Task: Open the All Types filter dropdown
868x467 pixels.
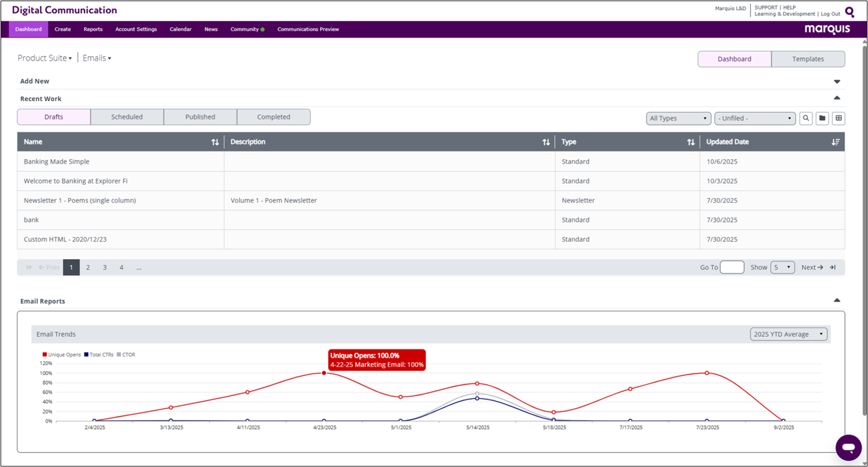Action: pyautogui.click(x=678, y=118)
